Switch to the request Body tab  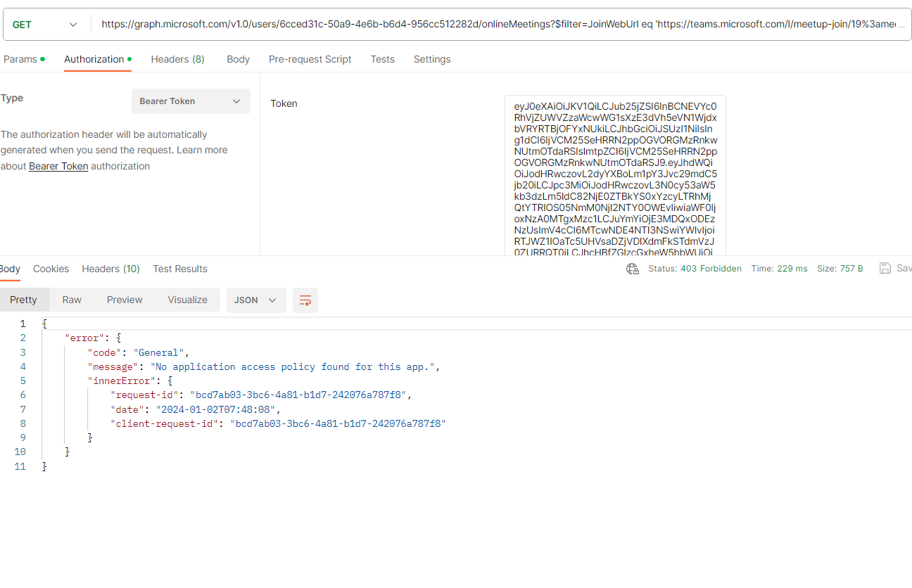point(238,59)
